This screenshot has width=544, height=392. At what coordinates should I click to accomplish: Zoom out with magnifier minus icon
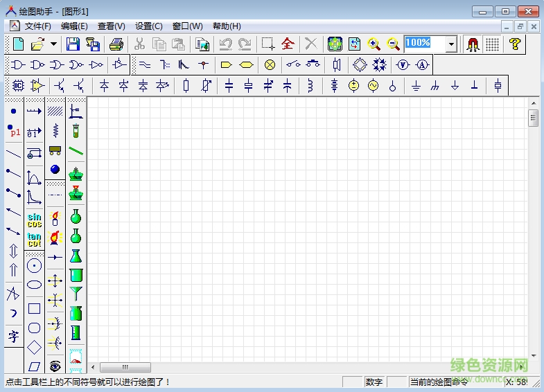tap(393, 44)
